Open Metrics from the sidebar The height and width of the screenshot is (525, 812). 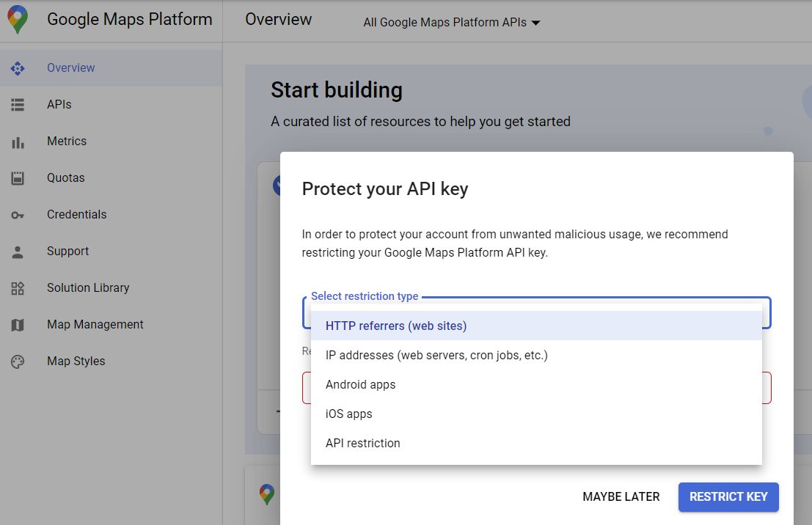point(111,142)
